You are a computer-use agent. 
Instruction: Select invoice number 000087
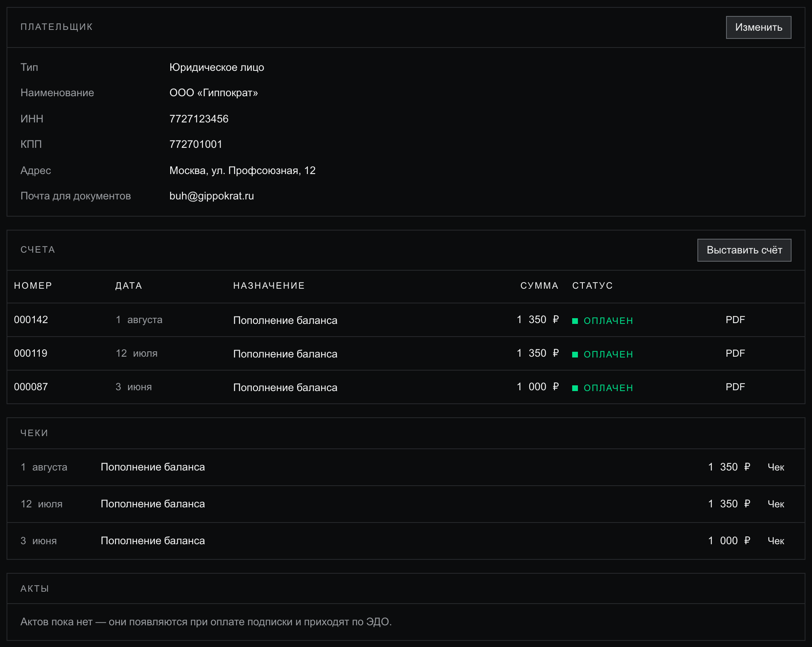(31, 387)
